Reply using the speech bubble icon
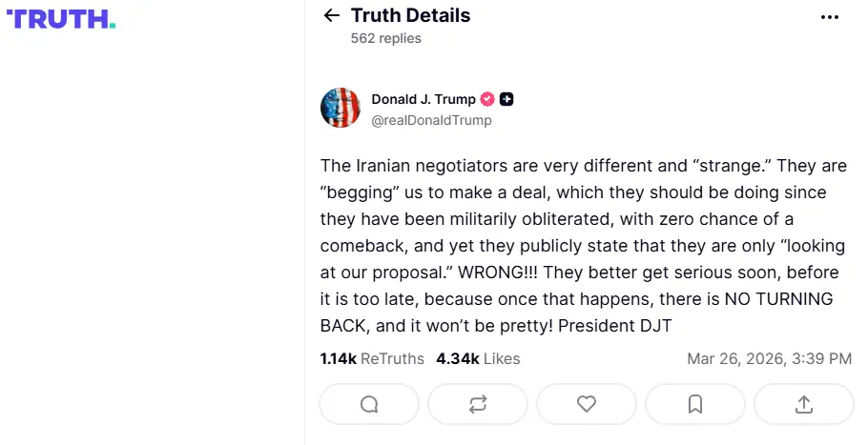868x445 pixels. (369, 404)
